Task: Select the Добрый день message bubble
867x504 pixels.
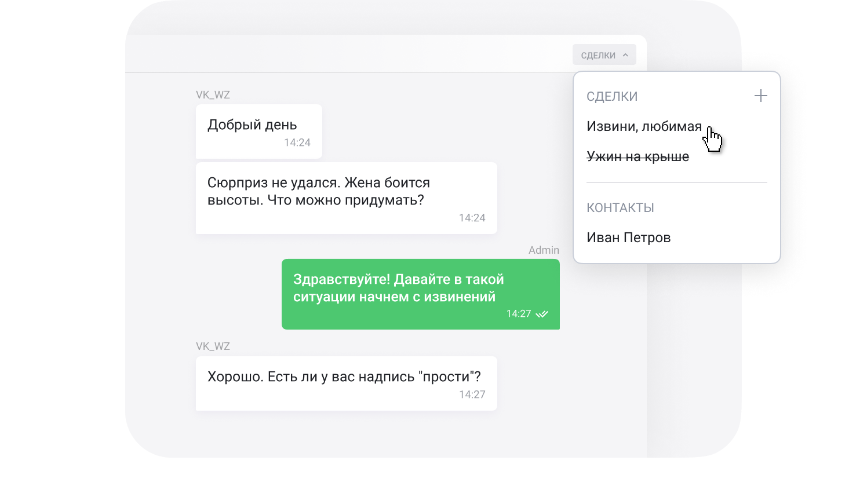Action: coord(258,132)
